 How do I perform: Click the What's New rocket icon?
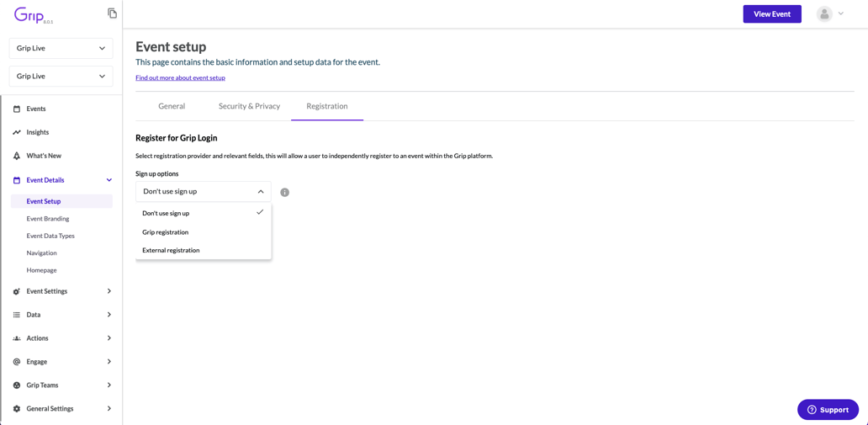click(x=17, y=156)
